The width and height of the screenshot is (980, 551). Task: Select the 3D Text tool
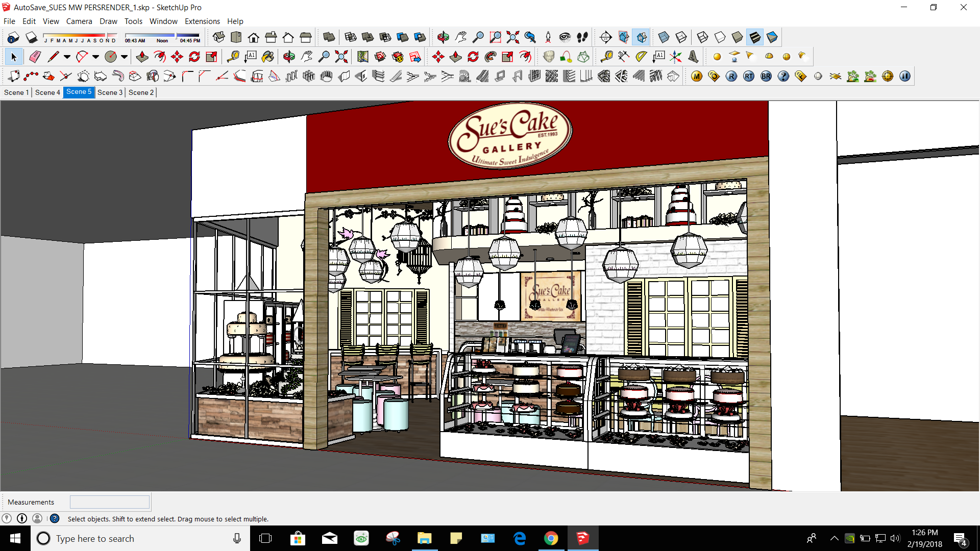tap(693, 57)
